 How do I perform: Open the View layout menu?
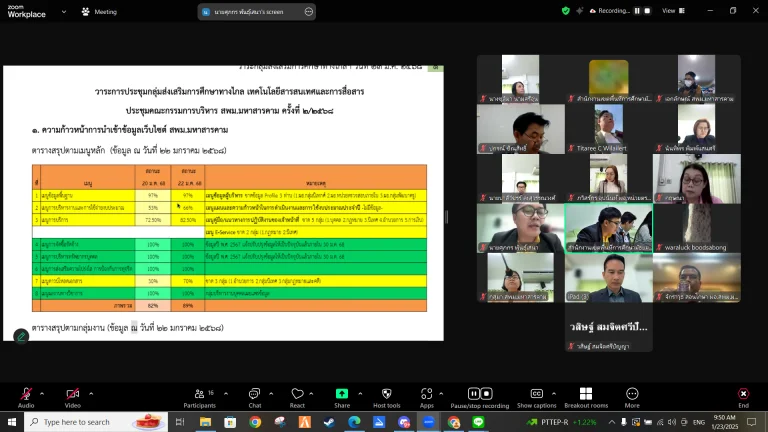[x=672, y=11]
